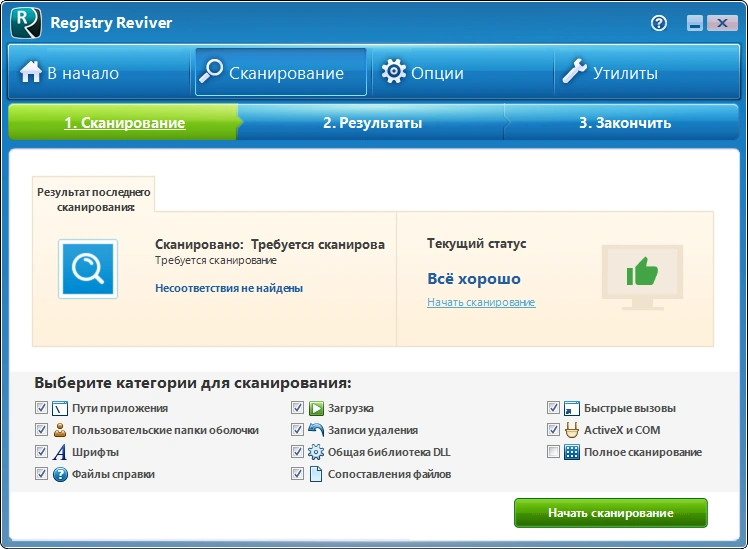Image resolution: width=748 pixels, height=549 pixels.
Task: Uncheck the Записи удаления checkbox
Action: click(297, 430)
